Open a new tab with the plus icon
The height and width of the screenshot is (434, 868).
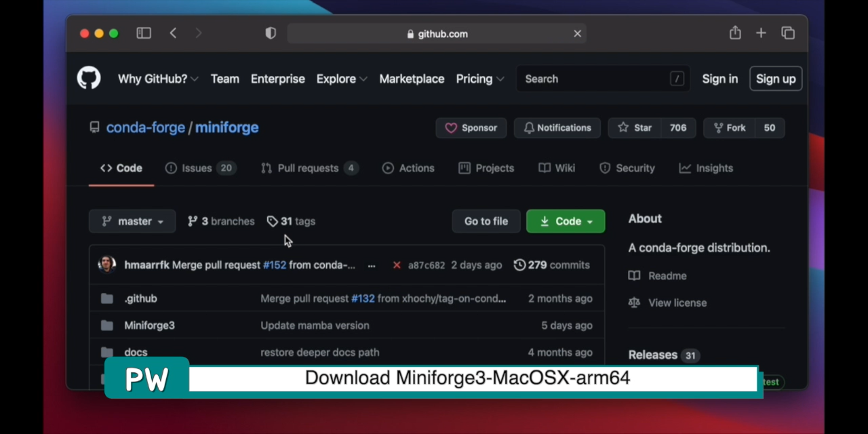(761, 33)
